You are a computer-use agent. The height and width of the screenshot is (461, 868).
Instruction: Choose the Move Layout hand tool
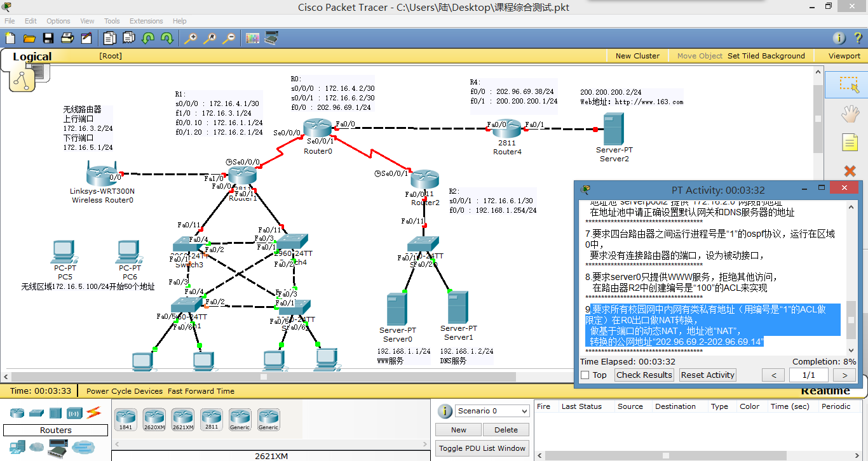tap(850, 114)
